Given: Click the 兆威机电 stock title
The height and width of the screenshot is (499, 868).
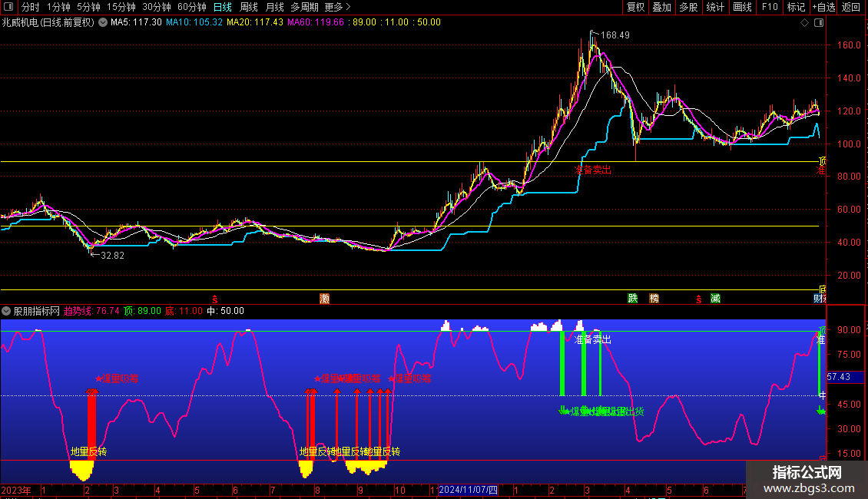Looking at the screenshot, I should pyautogui.click(x=20, y=23).
